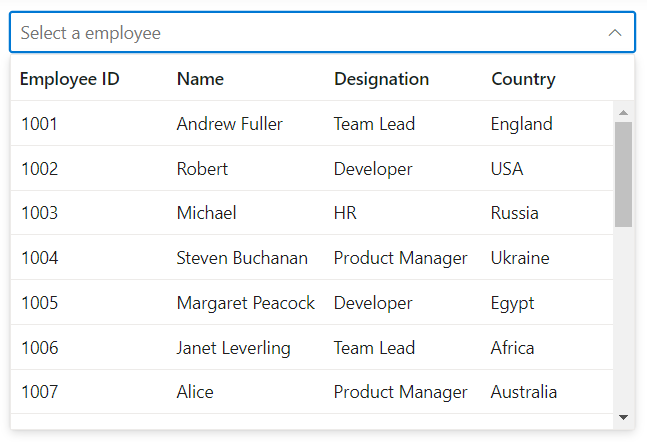Viewport: 647px width, 442px height.
Task: Click Product Manager in Alice's row
Action: pos(401,392)
